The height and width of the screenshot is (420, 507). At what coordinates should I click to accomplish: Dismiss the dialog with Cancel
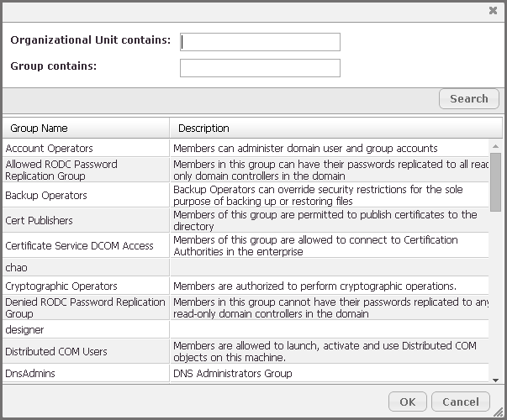(461, 402)
